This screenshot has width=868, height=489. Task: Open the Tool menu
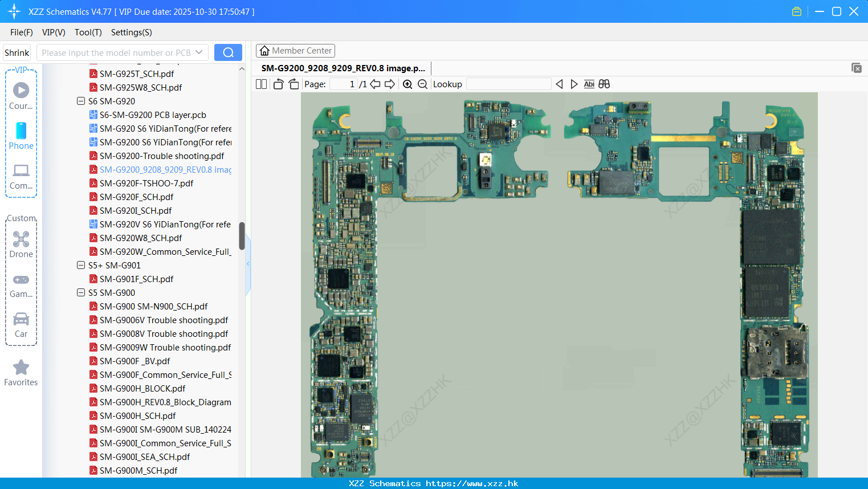88,32
